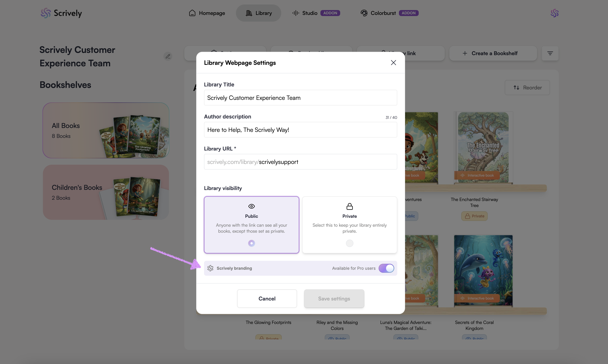This screenshot has height=364, width=608.
Task: Click the Scrively logo in header
Action: click(61, 13)
